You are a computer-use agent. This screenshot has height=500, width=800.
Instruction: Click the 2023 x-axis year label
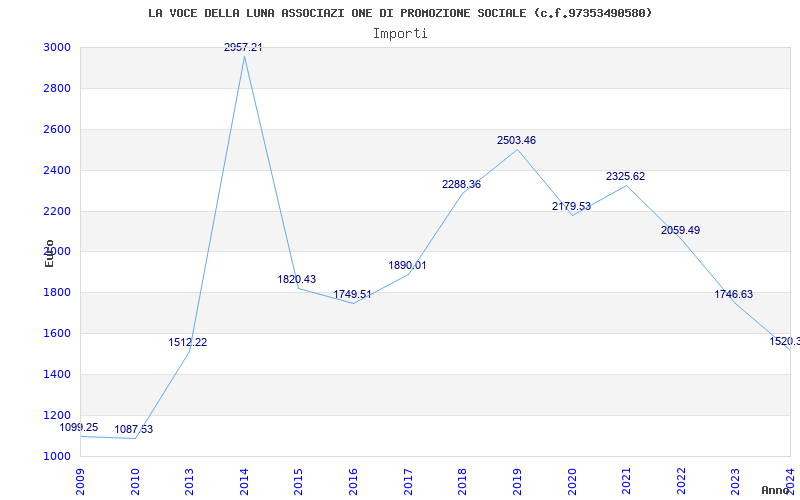[736, 482]
